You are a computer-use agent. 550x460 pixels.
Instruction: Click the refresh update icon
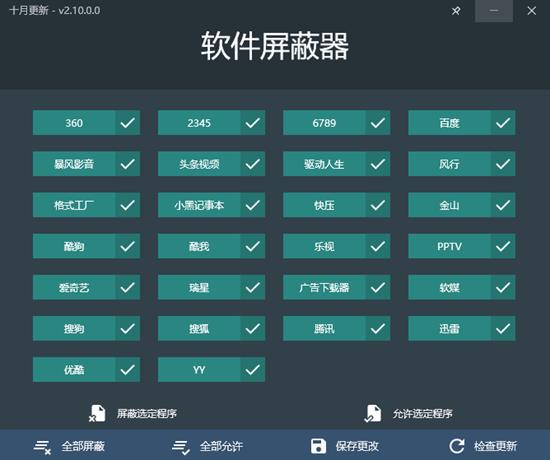pyautogui.click(x=457, y=446)
